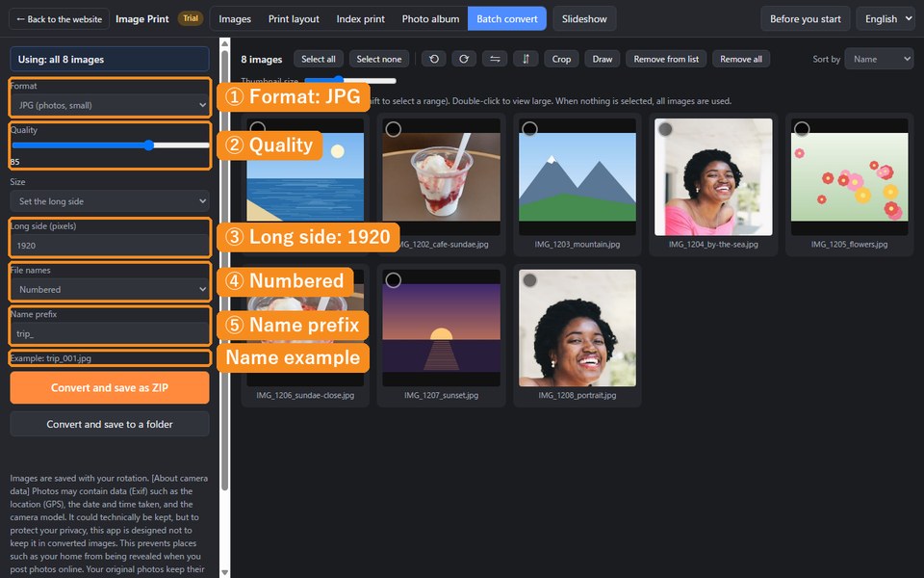Toggle selection circle on IMG_1203_mountain.jpg
The height and width of the screenshot is (578, 924).
point(529,129)
